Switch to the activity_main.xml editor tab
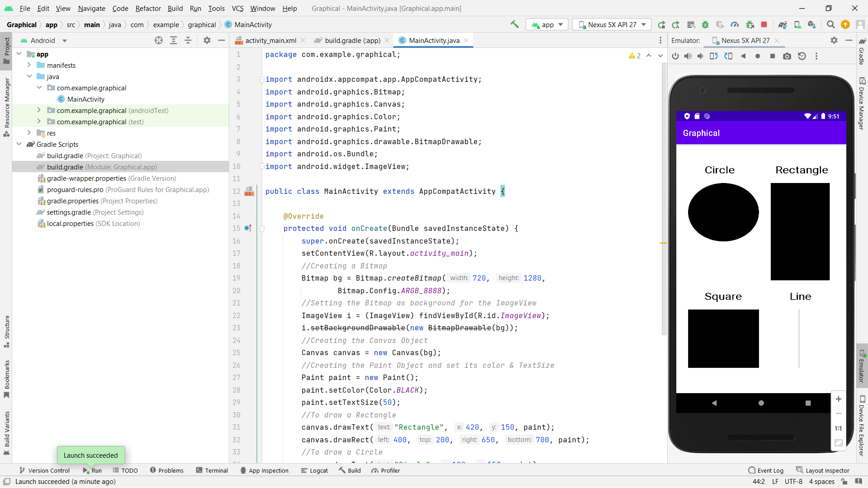 pyautogui.click(x=270, y=40)
